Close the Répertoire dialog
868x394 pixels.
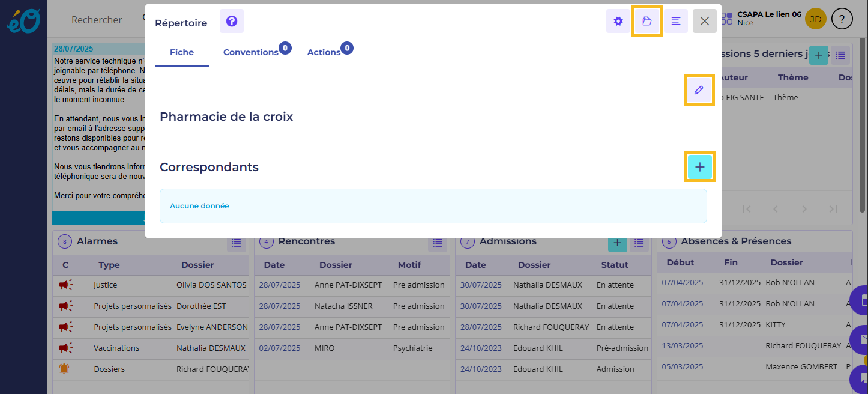(705, 22)
